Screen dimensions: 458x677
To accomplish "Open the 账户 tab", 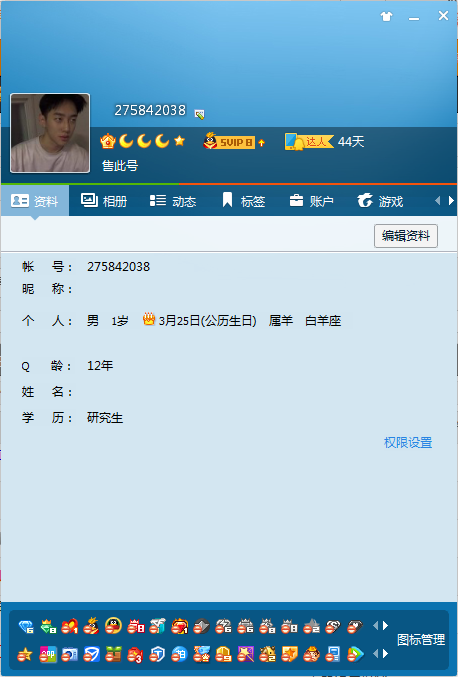I will coord(311,201).
